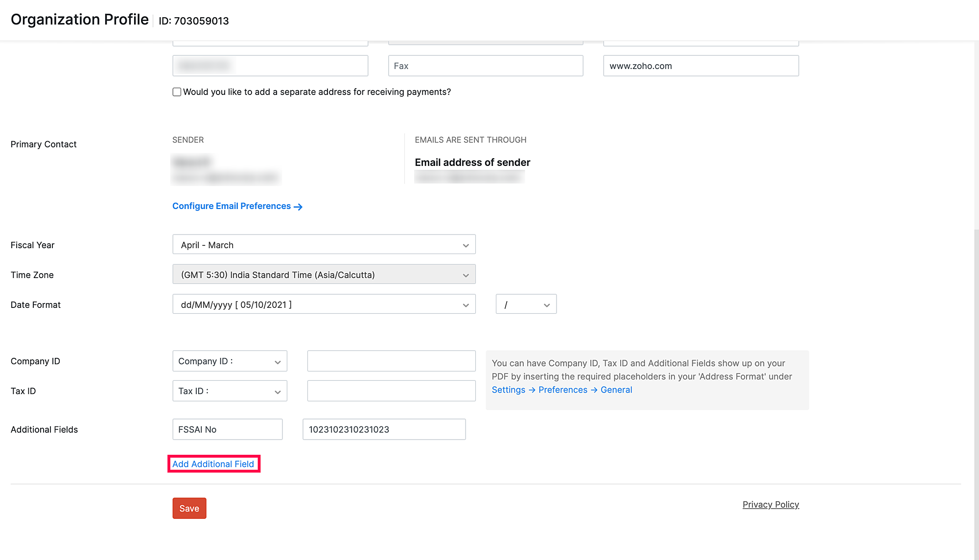
Task: Open the date separator dropdown
Action: (526, 304)
